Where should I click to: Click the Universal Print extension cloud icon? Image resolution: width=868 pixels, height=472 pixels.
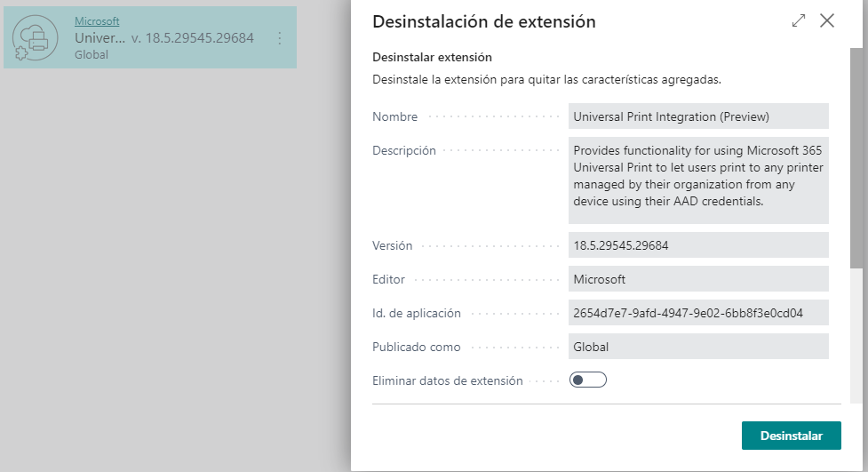click(36, 37)
